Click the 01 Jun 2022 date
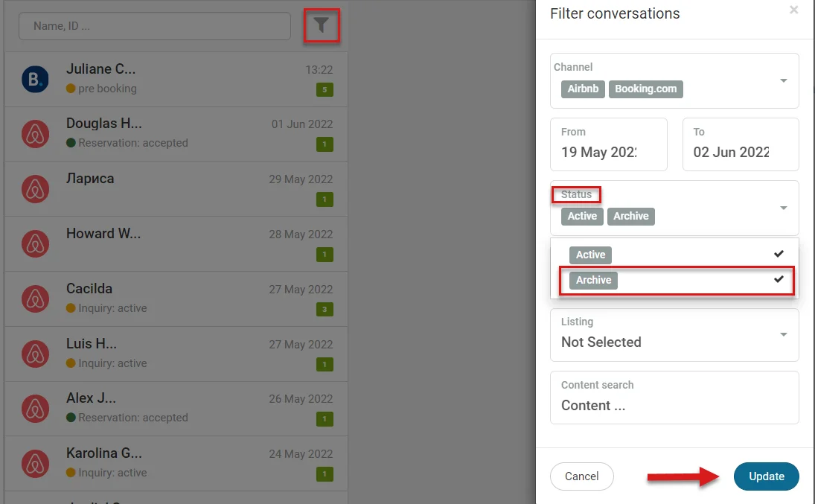Image resolution: width=815 pixels, height=504 pixels. 302,124
